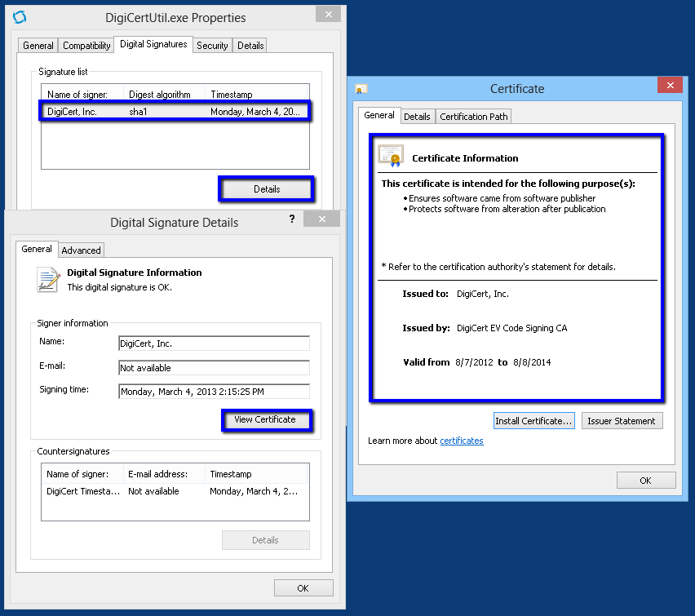695x616 pixels.
Task: Select the General tab in Certificate window
Action: [x=379, y=115]
